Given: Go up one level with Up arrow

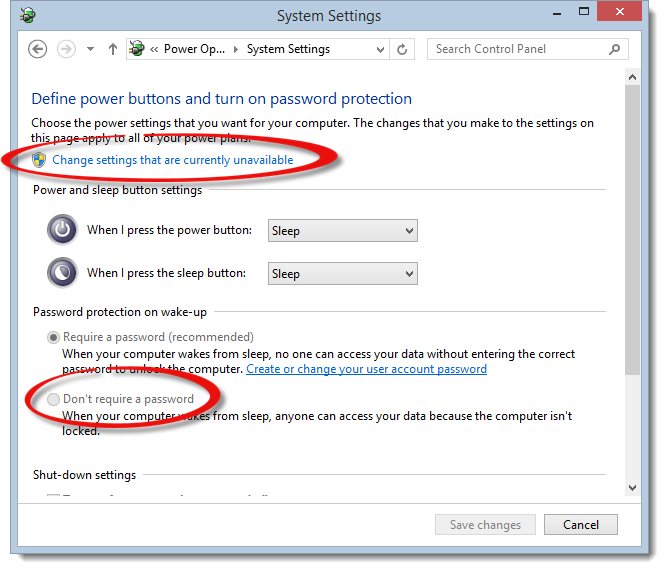Looking at the screenshot, I should [x=113, y=49].
